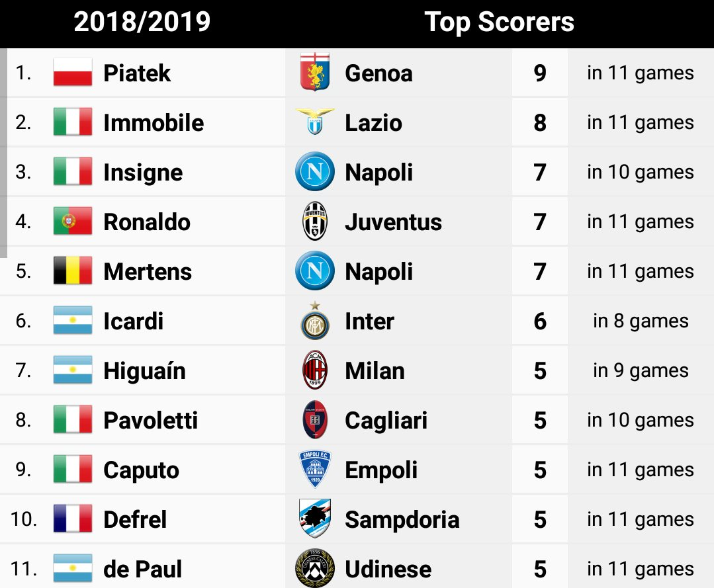Click the Sampdoria club crest

point(315,519)
